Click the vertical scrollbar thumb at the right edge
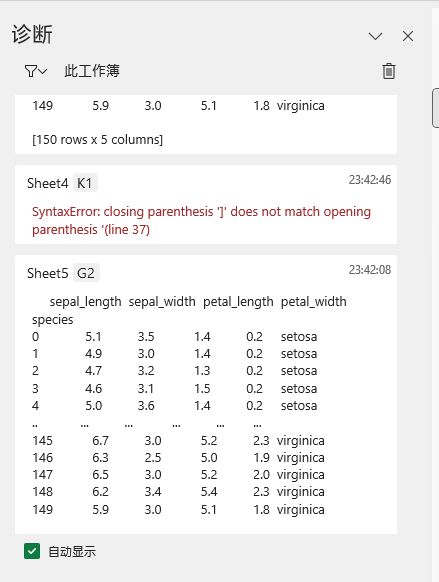Viewport: 439px width, 582px height. coord(435,108)
